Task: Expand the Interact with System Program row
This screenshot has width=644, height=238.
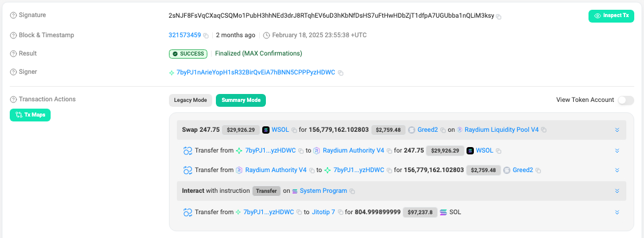Action: coord(617,191)
